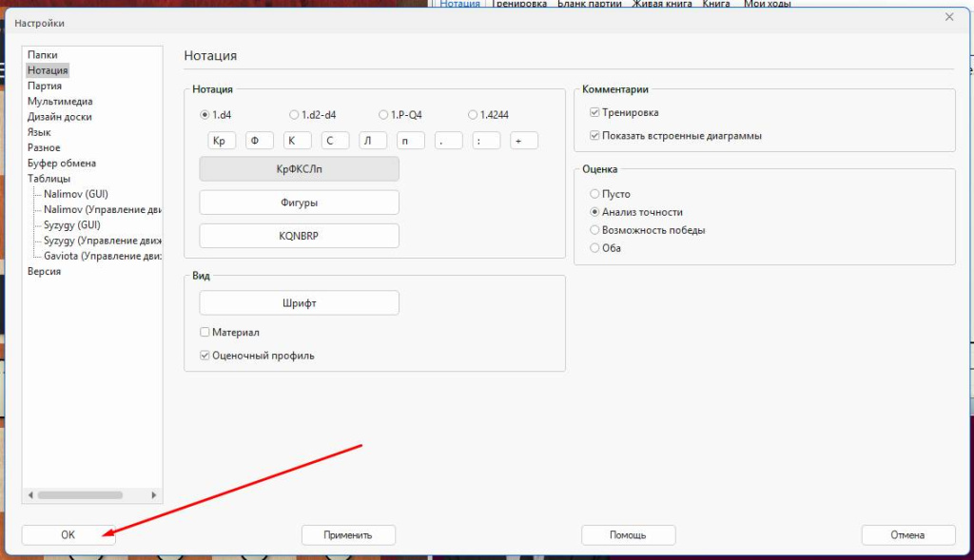Open the "Шрифт" font dialog

point(298,302)
